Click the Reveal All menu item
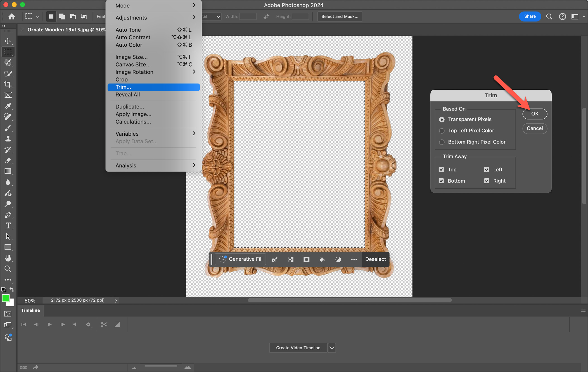 tap(128, 95)
